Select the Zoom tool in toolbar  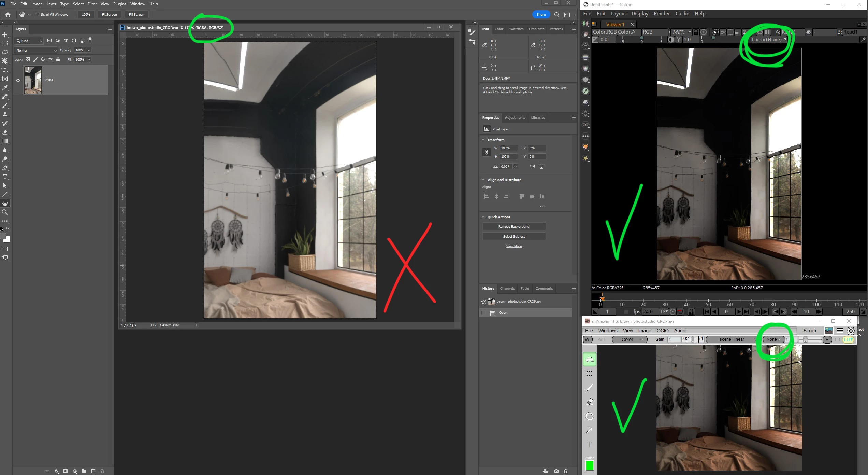(5, 212)
